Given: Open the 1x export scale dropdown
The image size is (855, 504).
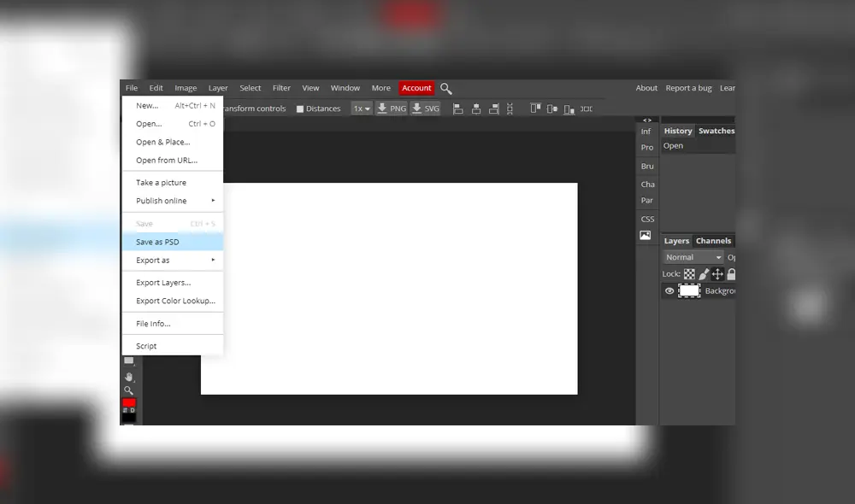Looking at the screenshot, I should pos(362,108).
